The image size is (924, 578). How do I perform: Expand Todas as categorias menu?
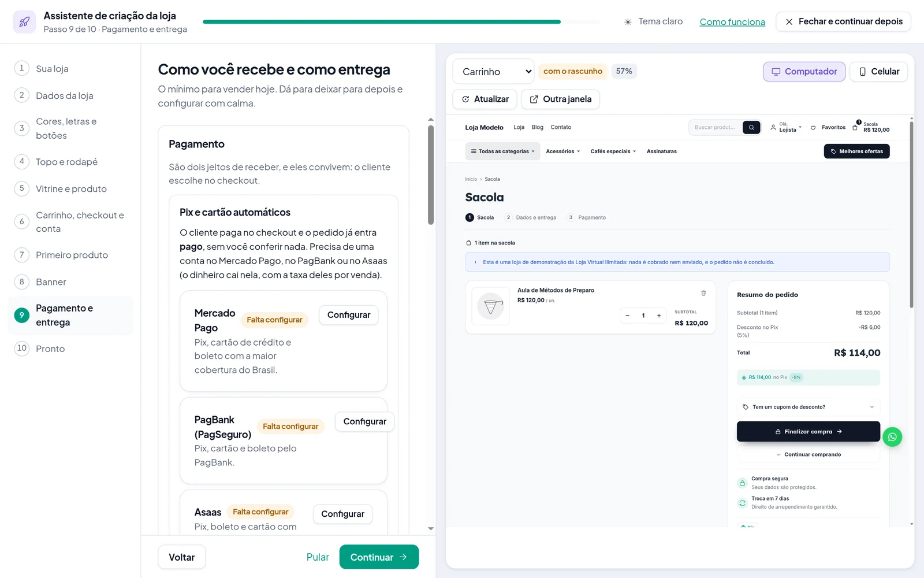(x=502, y=151)
